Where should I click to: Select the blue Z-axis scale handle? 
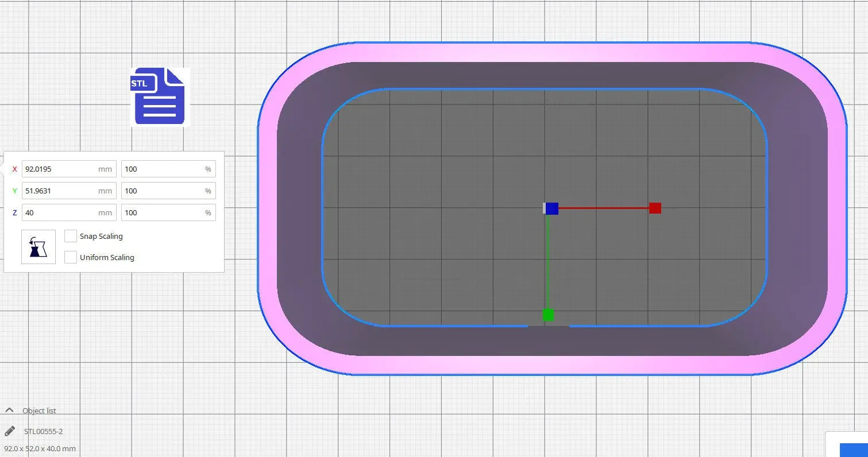coord(551,208)
